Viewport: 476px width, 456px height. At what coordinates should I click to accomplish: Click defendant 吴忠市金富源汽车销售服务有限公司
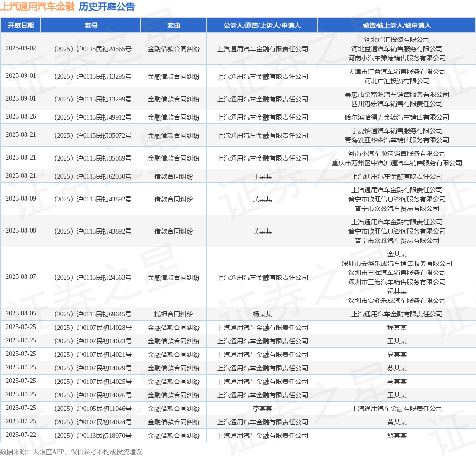click(x=397, y=94)
